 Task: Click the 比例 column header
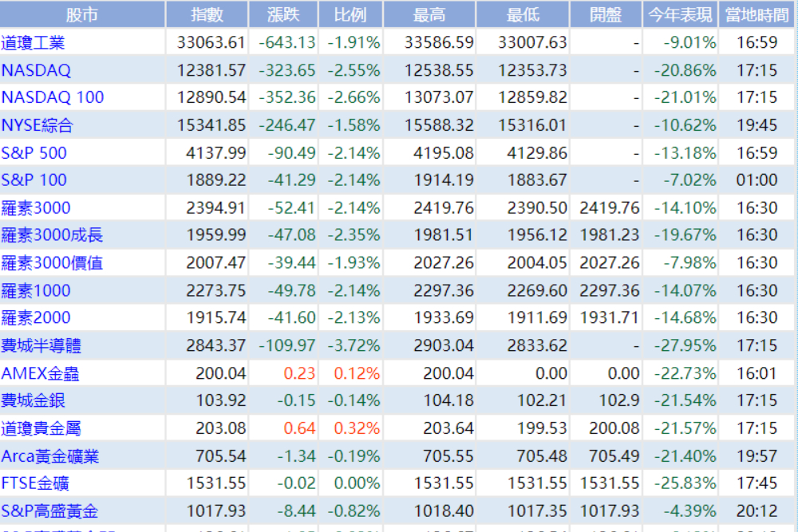350,14
